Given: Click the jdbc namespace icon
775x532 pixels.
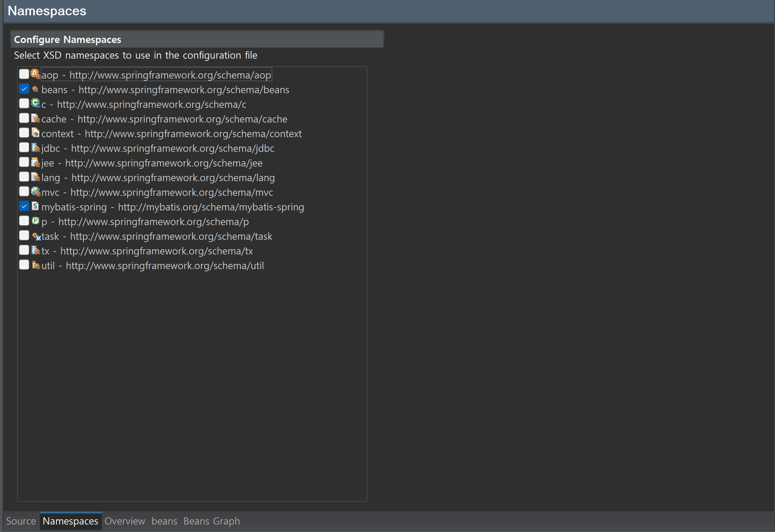Looking at the screenshot, I should (x=35, y=147).
